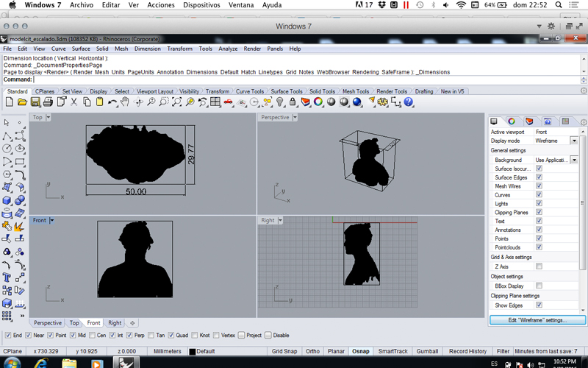
Task: Select the Box solid tool in sidebar
Action: pos(7,200)
